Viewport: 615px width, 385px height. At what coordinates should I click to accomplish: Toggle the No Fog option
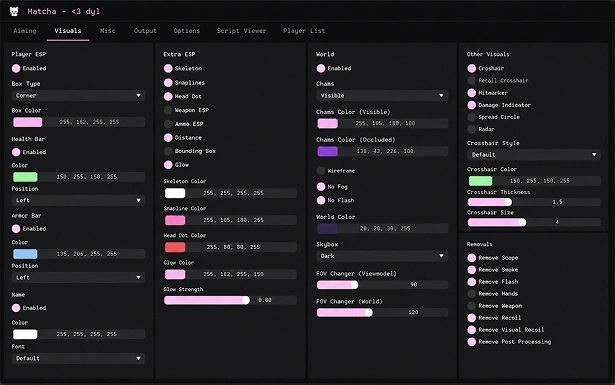click(x=321, y=187)
